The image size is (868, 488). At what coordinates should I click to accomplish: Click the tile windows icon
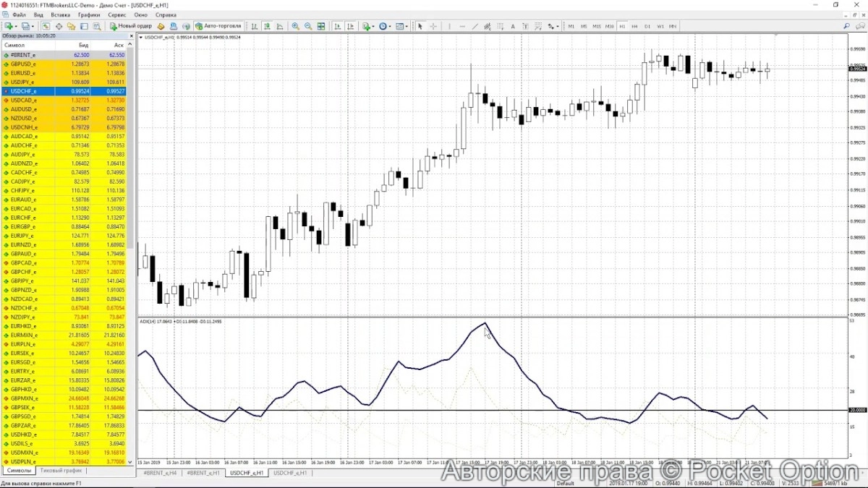(321, 26)
